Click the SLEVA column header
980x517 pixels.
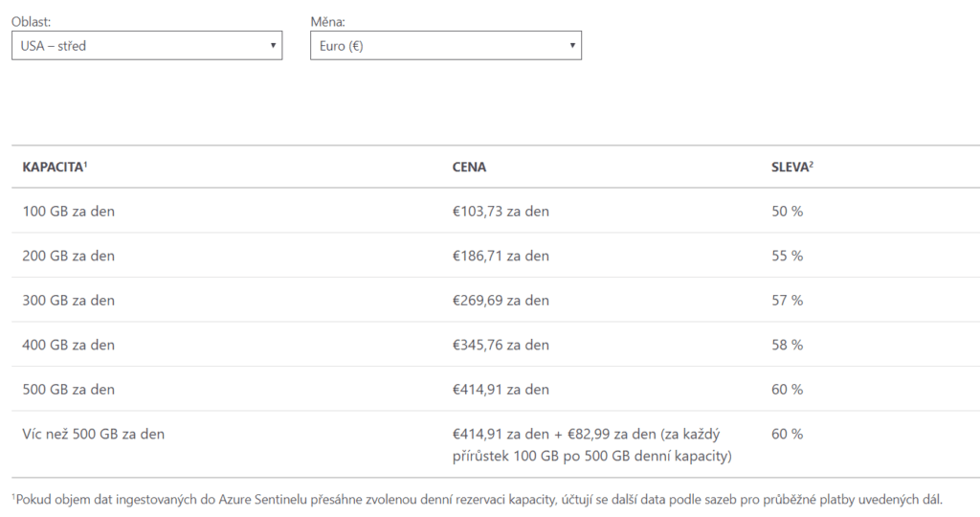pos(791,167)
